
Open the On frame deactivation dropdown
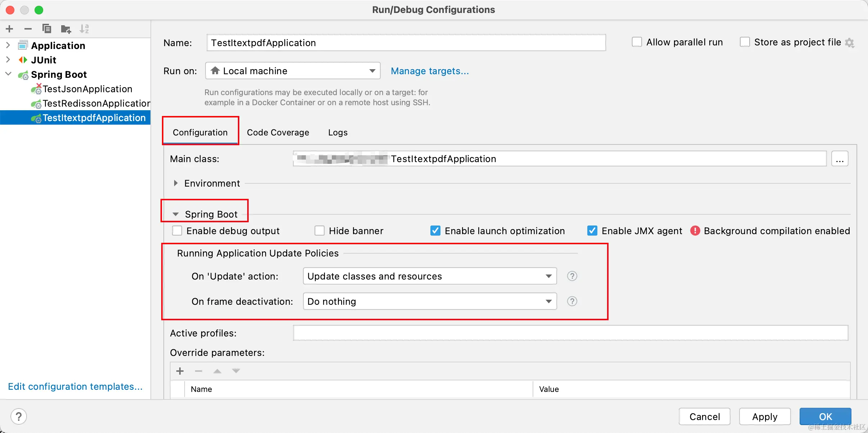[430, 301]
